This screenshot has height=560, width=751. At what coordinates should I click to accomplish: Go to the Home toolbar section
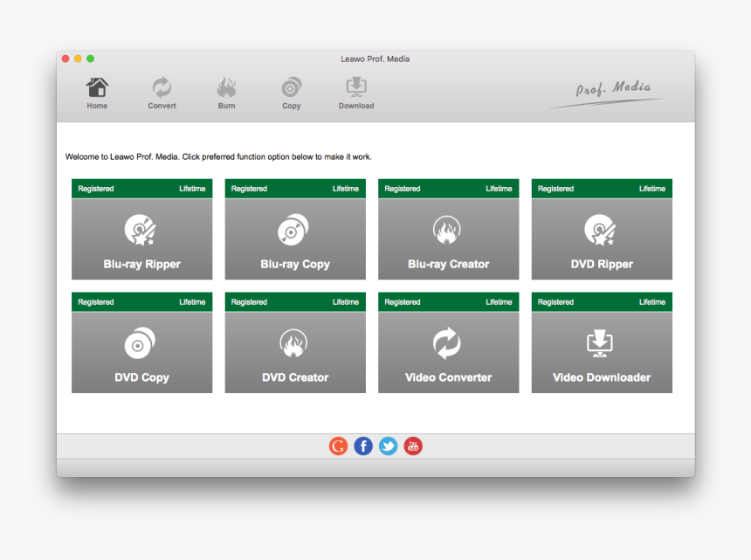pos(97,93)
